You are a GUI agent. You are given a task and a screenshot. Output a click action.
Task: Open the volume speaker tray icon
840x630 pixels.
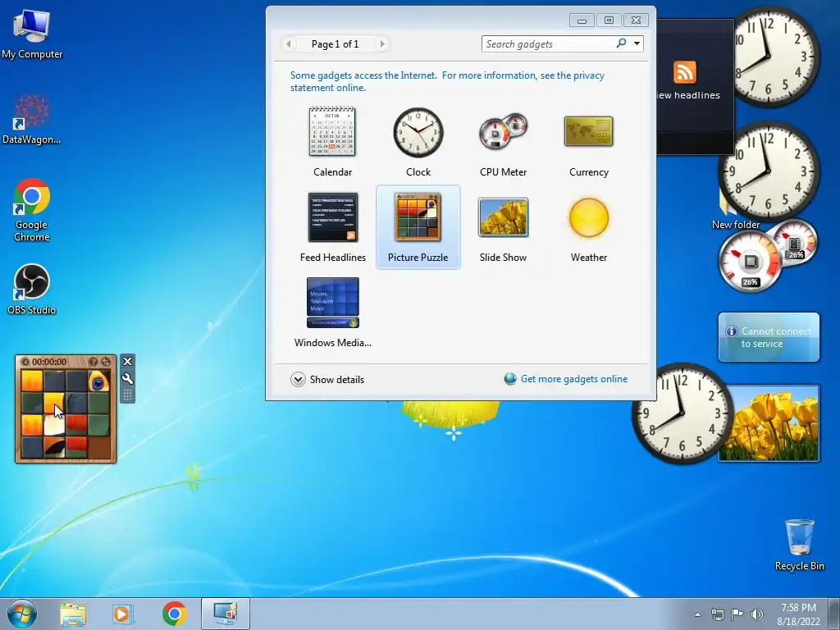point(757,614)
